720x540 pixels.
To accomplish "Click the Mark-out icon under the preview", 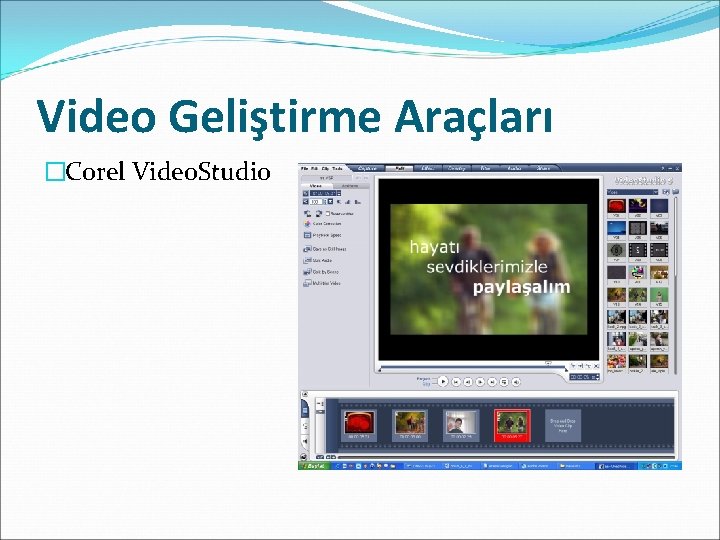I will coord(580,366).
